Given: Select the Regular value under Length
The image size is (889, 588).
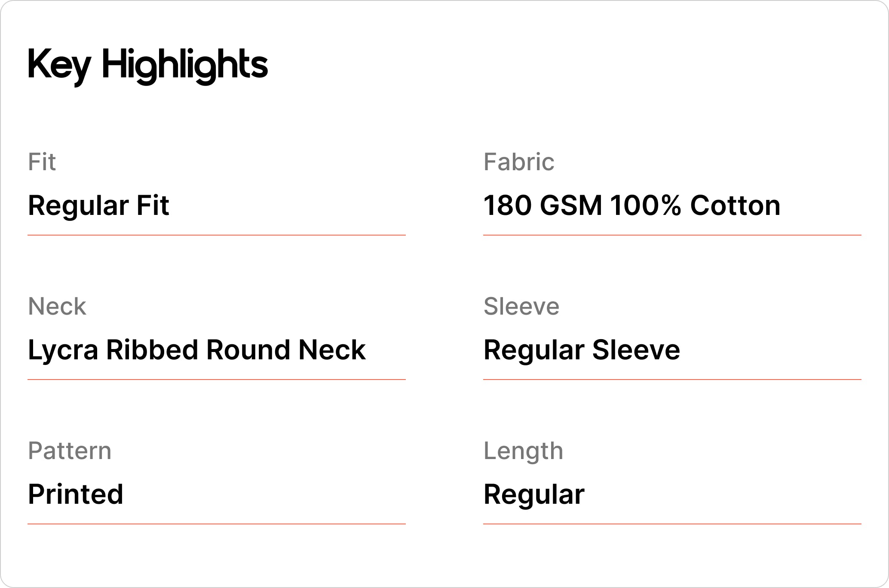Looking at the screenshot, I should pyautogui.click(x=533, y=494).
